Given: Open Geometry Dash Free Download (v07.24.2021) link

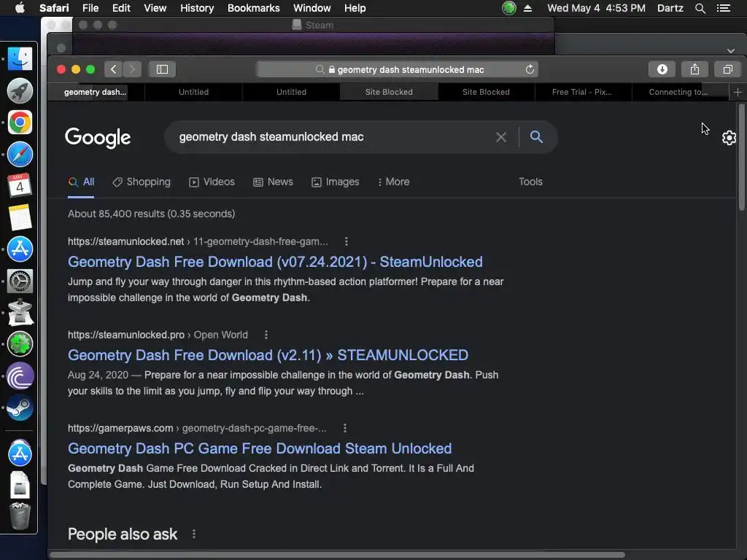Looking at the screenshot, I should pos(275,262).
